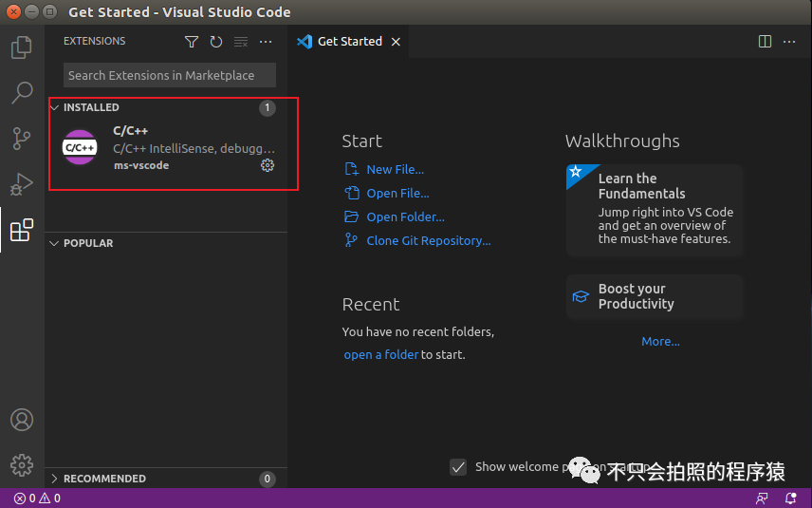This screenshot has height=508, width=812.
Task: Open feedback icon in status bar
Action: 762,499
